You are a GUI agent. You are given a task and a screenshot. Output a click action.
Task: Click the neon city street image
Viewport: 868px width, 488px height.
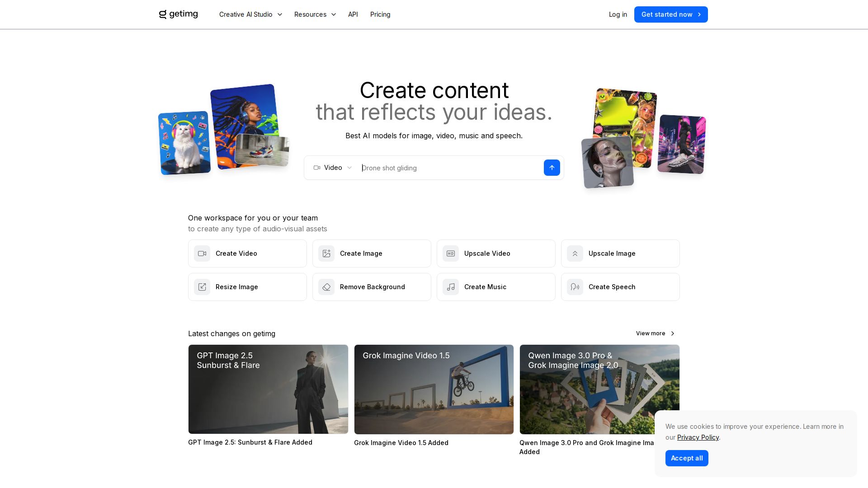point(682,144)
